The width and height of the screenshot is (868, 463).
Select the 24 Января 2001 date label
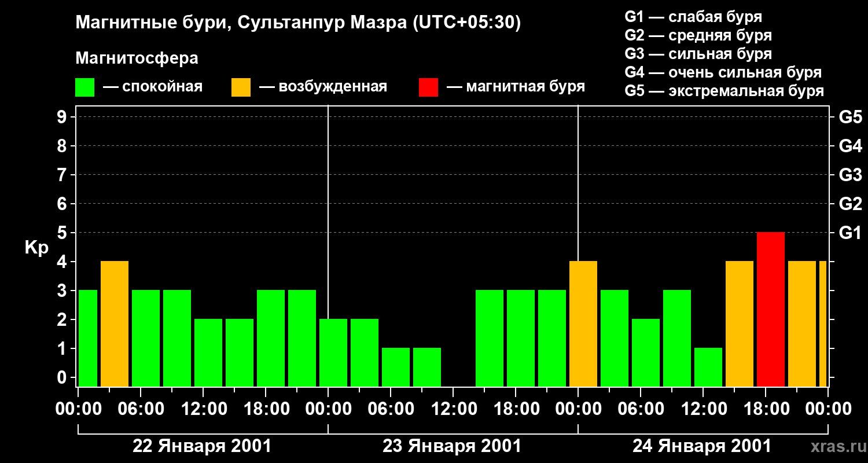(x=701, y=446)
